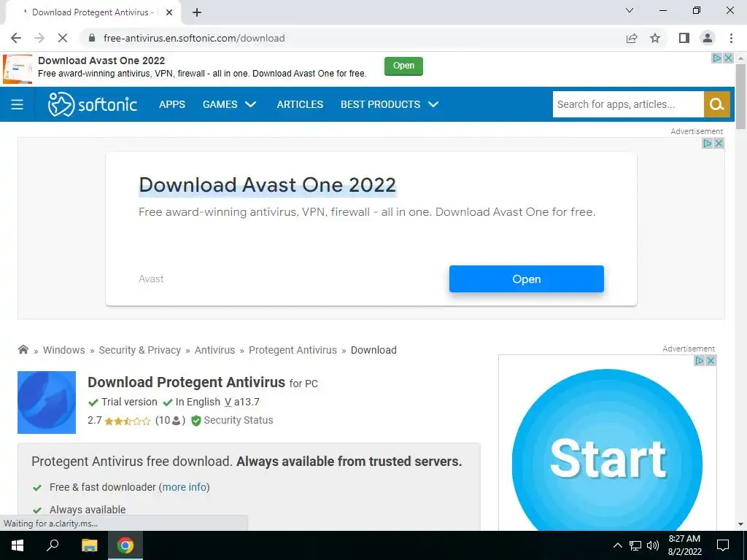Click the browser forward arrow
This screenshot has height=560, width=747.
tap(39, 38)
